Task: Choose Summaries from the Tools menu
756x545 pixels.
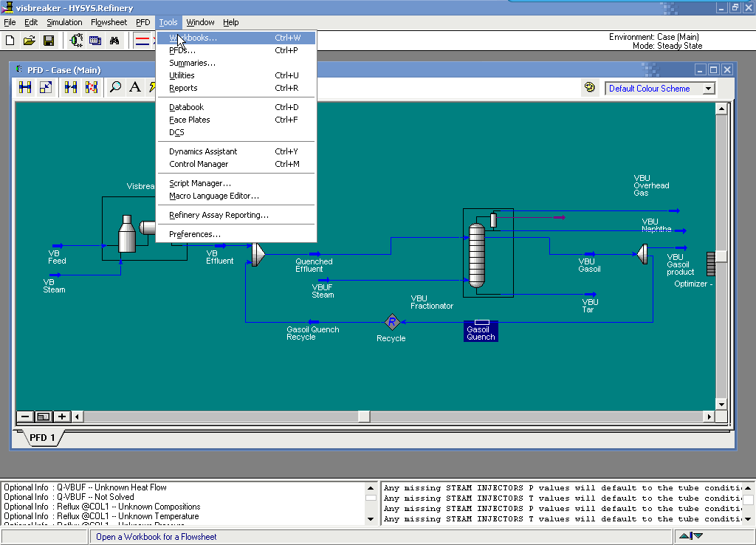Action: [236, 63]
